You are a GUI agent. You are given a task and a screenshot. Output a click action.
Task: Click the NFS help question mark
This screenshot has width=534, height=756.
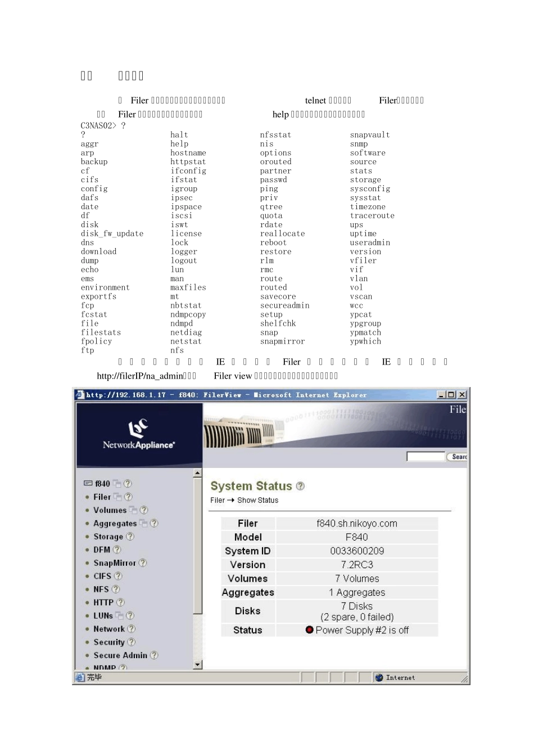pos(116,589)
